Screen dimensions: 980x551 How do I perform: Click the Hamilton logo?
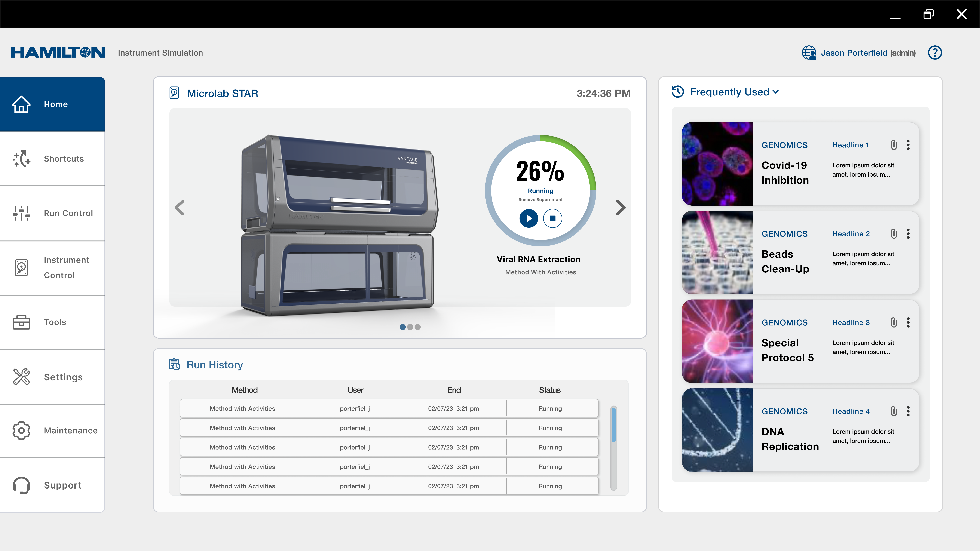click(58, 53)
